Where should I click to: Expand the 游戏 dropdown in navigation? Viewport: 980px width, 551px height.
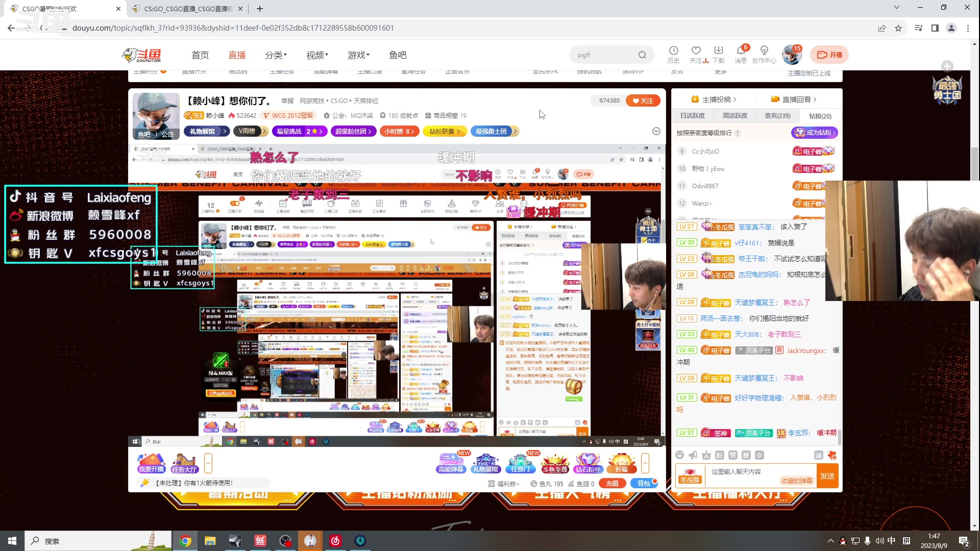[x=358, y=55]
